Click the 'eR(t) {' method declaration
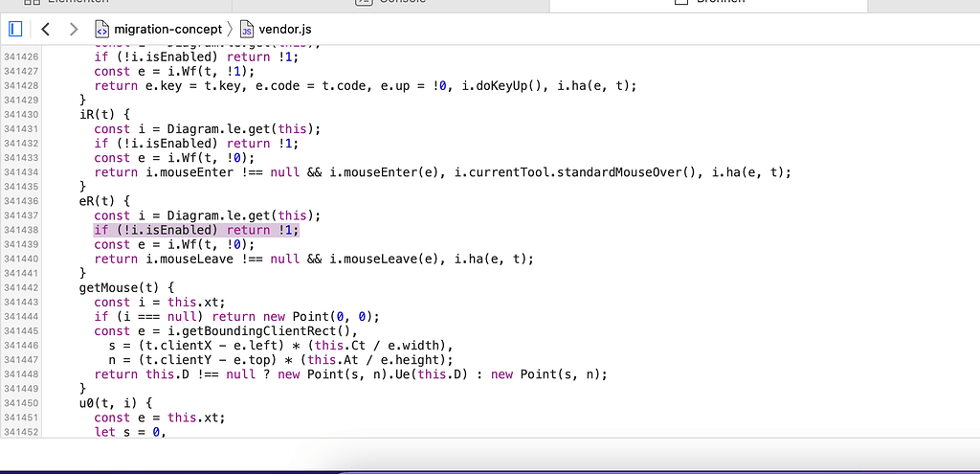Image resolution: width=980 pixels, height=474 pixels. (104, 201)
